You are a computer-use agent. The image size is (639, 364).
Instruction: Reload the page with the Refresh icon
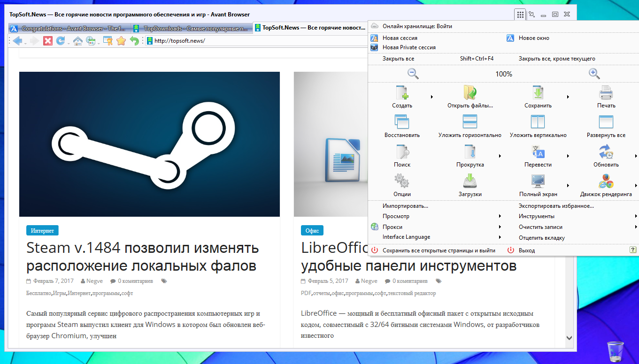click(61, 41)
